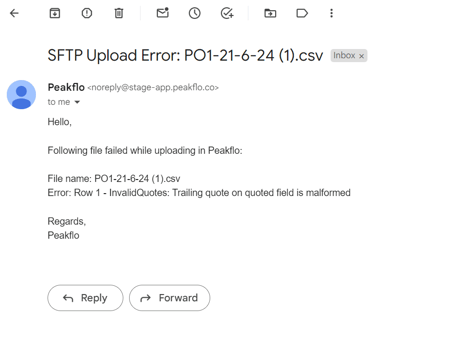Go back to inbox with back arrow
Image resolution: width=450 pixels, height=361 pixels.
14,13
